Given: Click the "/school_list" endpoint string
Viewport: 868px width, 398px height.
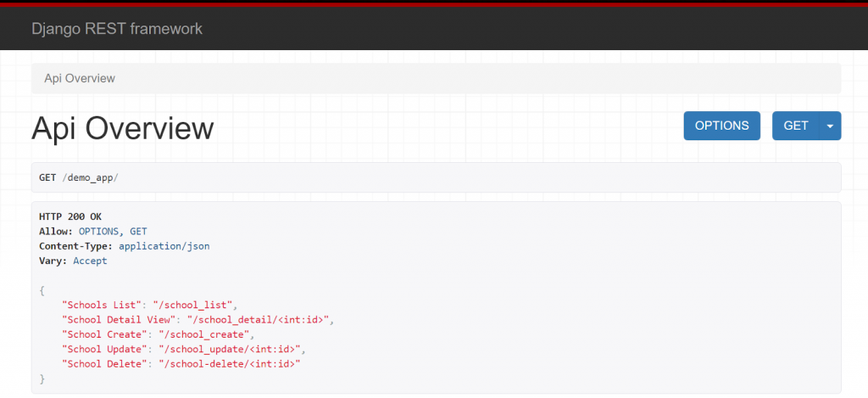Looking at the screenshot, I should coord(195,305).
